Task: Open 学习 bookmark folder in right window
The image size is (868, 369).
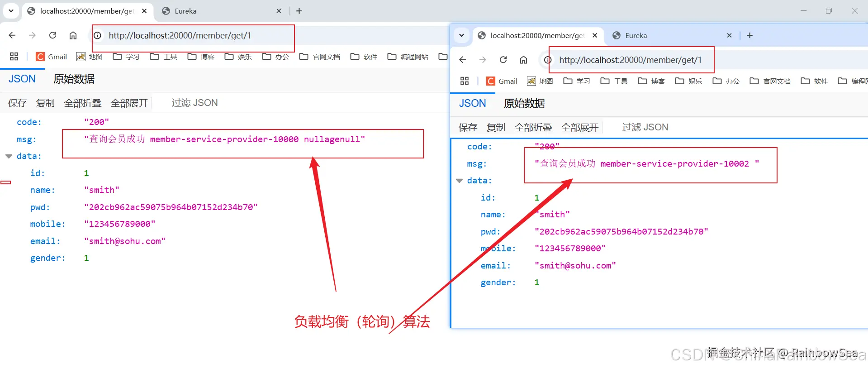Action: (577, 81)
